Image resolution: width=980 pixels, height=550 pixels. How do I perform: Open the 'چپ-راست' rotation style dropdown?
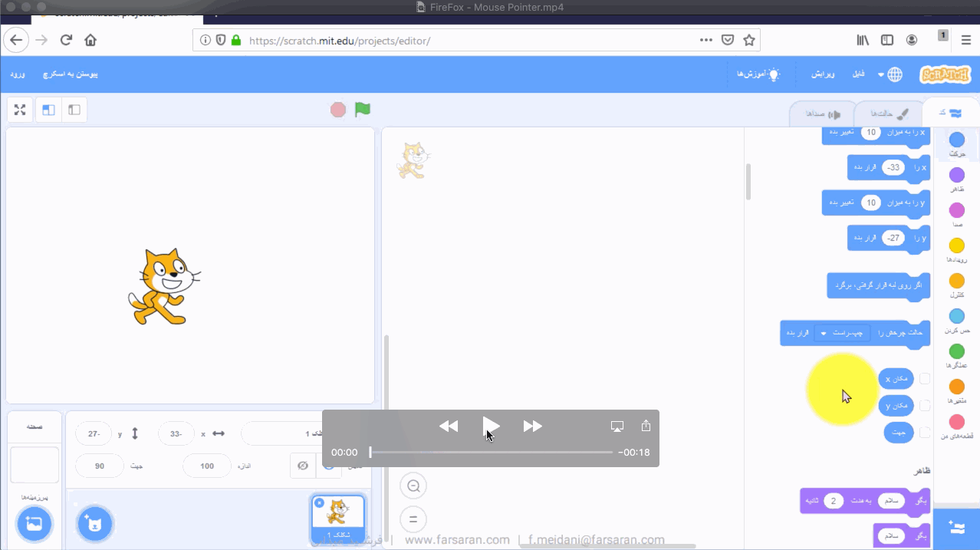pyautogui.click(x=842, y=333)
